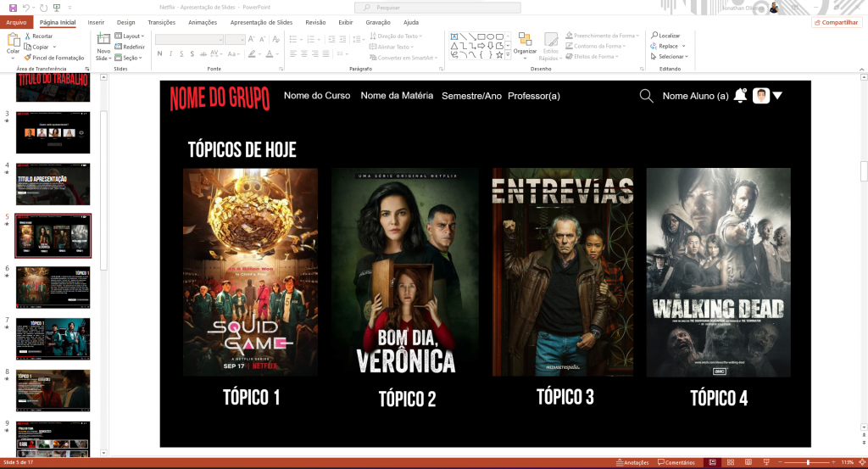The height and width of the screenshot is (469, 868).
Task: Click the Compartilhar share button
Action: [835, 23]
